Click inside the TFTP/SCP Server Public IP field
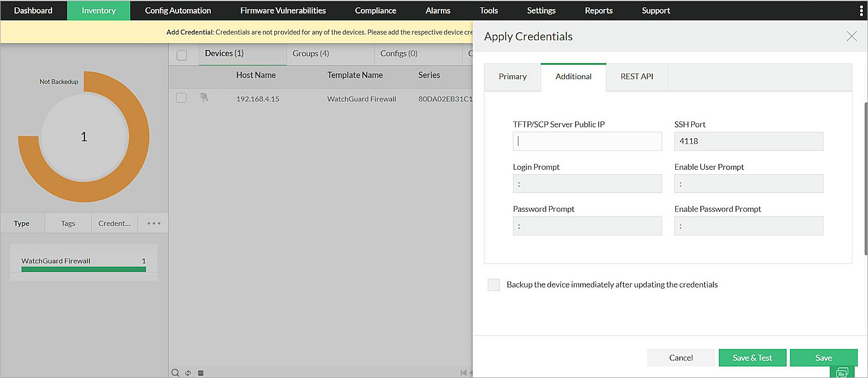The image size is (868, 378). point(587,141)
